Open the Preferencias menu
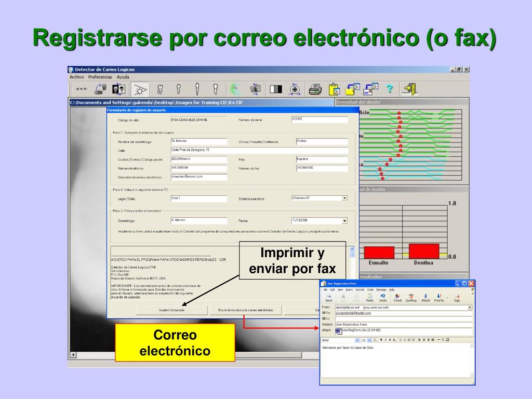This screenshot has height=399, width=532. pos(100,77)
